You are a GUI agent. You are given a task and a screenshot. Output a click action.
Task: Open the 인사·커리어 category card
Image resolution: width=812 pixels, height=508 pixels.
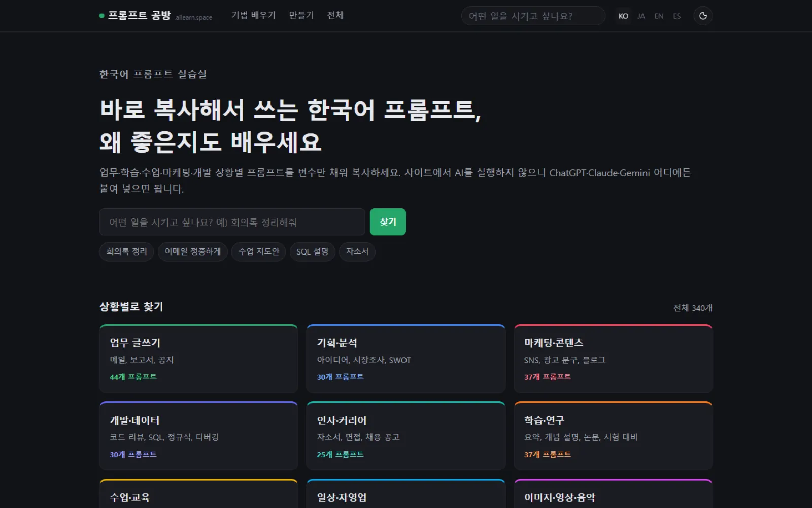click(406, 436)
